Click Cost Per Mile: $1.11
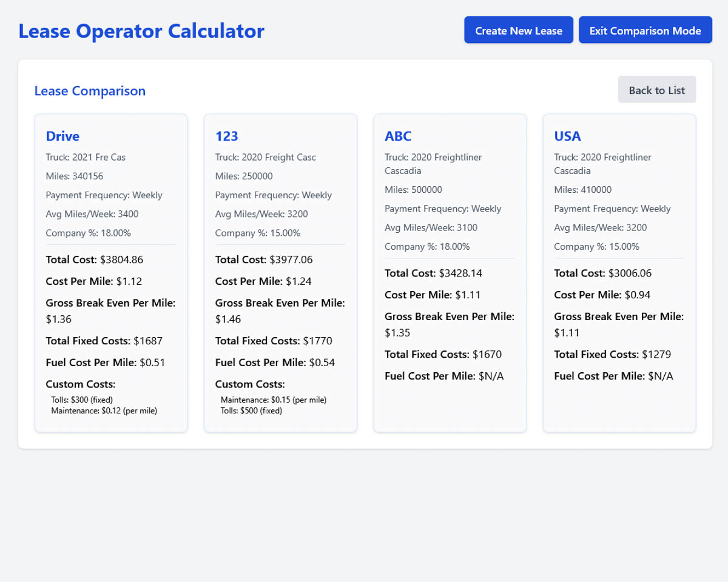Screen dimensions: 728x582 coord(433,295)
